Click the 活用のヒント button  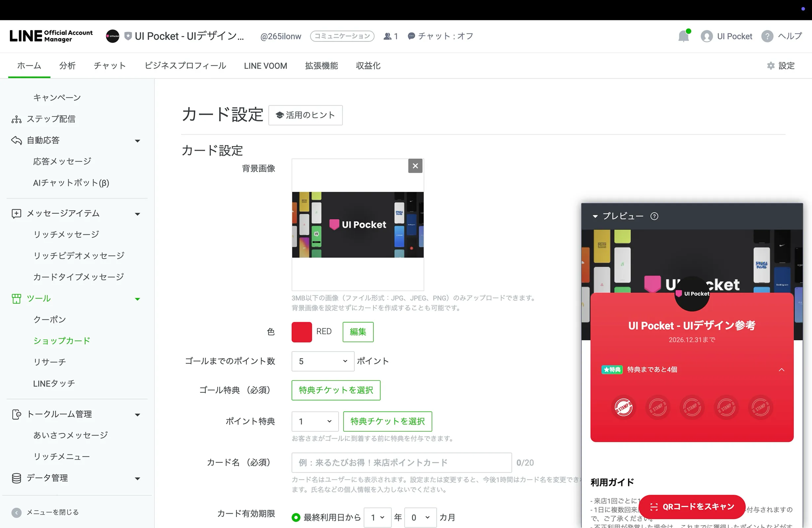(x=305, y=115)
